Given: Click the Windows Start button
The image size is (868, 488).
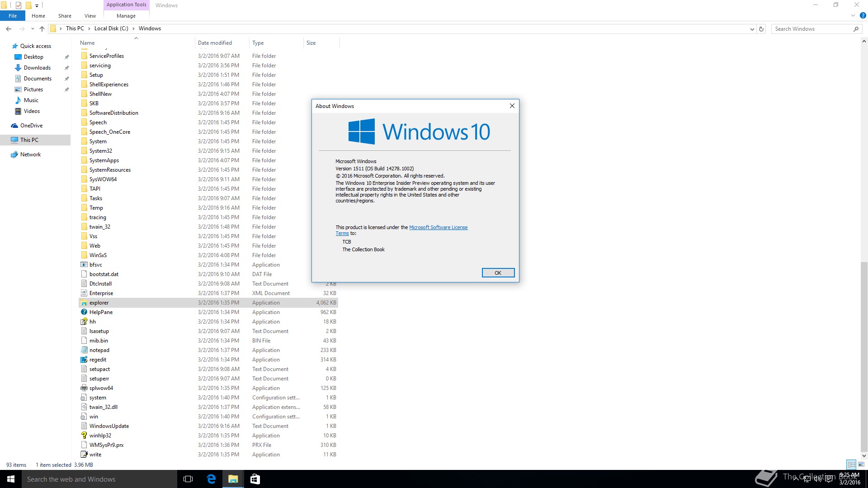Looking at the screenshot, I should click(11, 479).
